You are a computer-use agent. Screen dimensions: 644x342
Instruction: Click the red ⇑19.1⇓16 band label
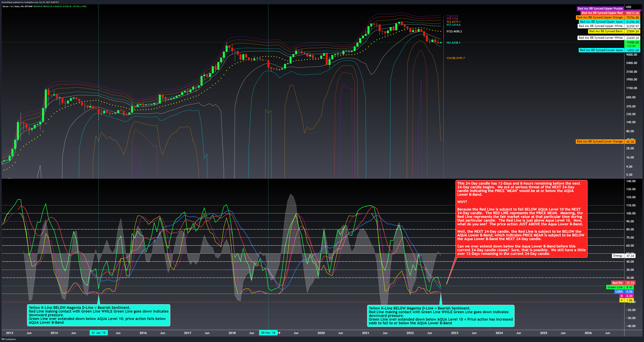pos(452,19)
